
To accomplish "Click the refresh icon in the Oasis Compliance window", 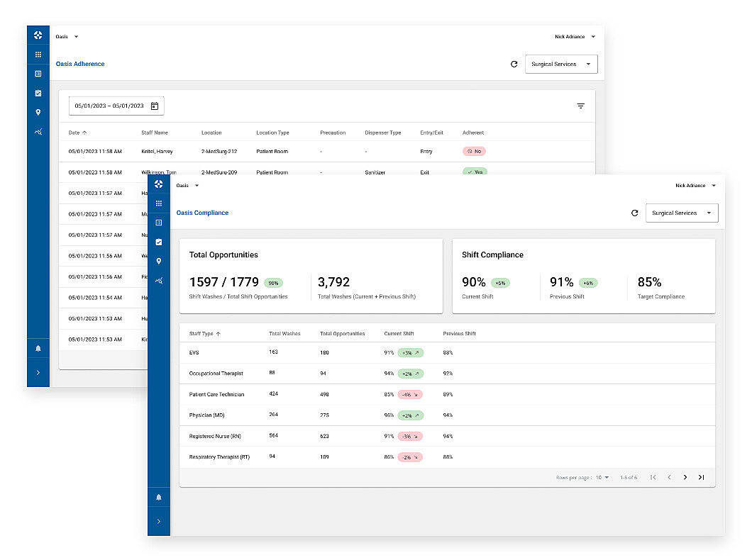I will [x=634, y=213].
